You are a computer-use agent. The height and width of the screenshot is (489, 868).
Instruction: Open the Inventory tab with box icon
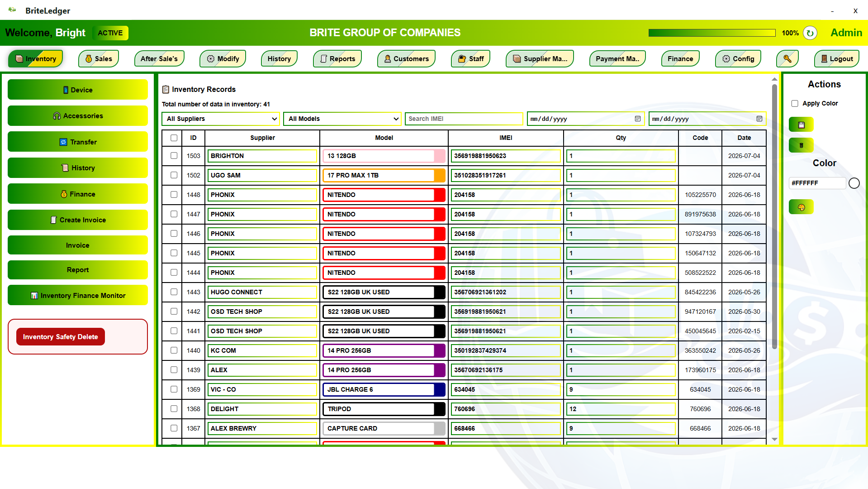click(x=36, y=59)
